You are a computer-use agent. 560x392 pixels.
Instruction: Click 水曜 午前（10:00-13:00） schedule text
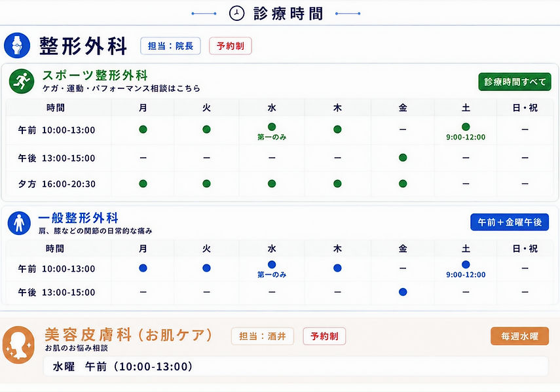[123, 366]
